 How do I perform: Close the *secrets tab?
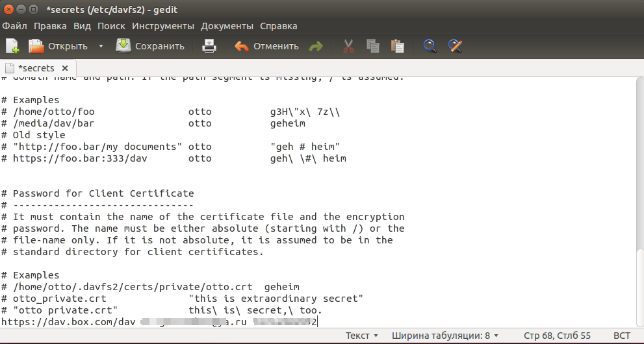tap(65, 68)
